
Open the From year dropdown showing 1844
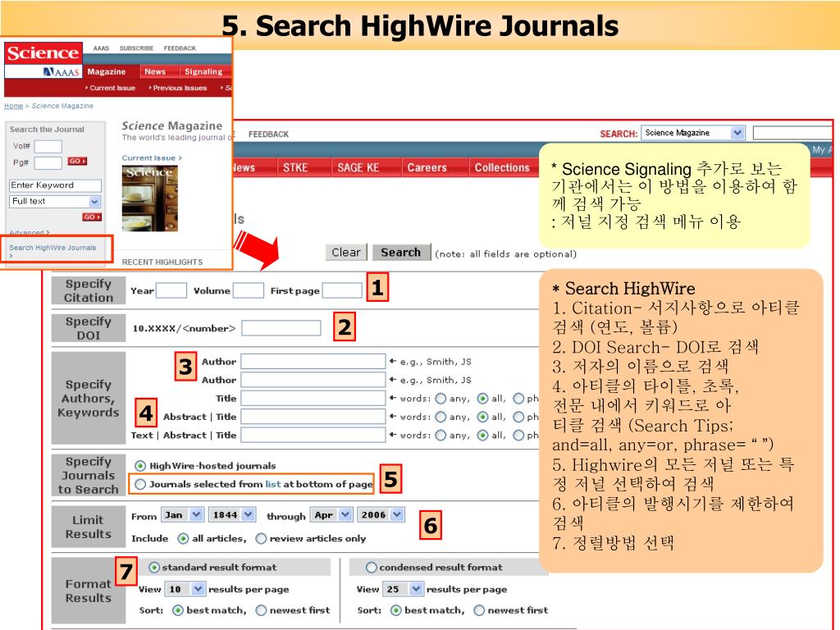(231, 515)
